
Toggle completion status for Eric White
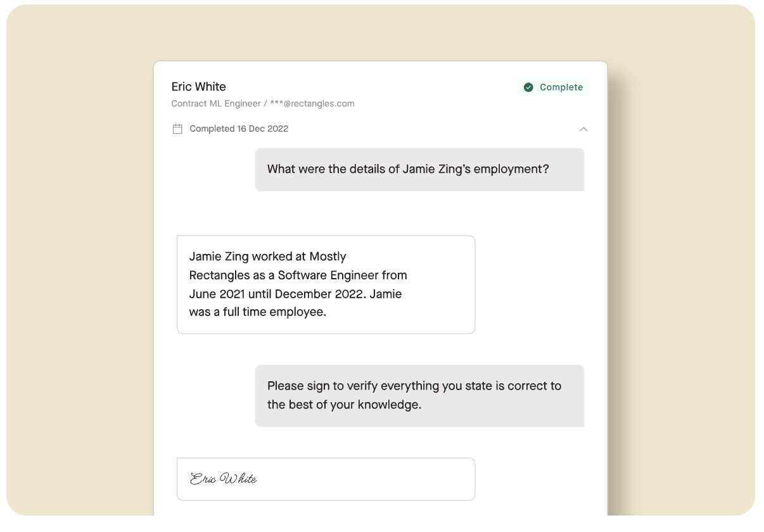coord(553,87)
